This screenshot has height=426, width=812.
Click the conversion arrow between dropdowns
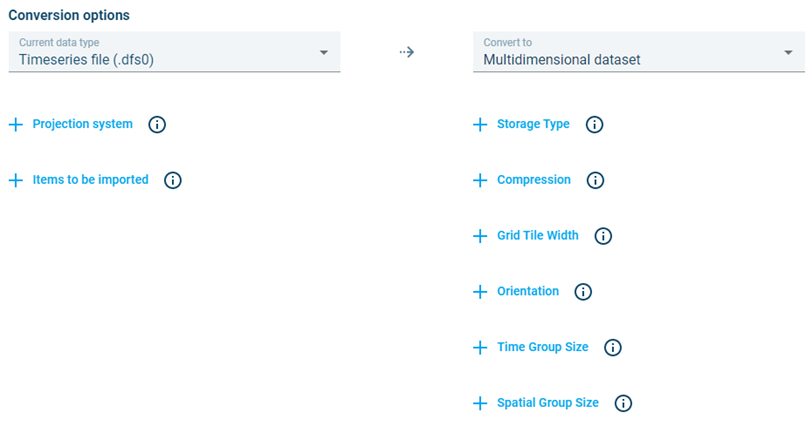click(x=406, y=52)
